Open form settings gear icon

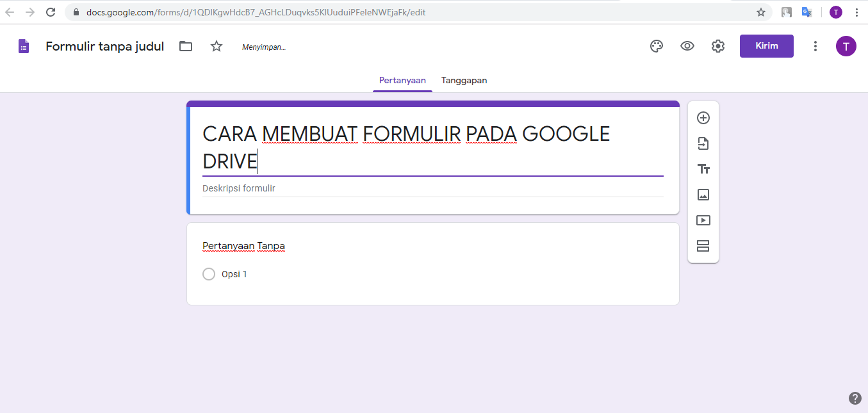pos(718,46)
